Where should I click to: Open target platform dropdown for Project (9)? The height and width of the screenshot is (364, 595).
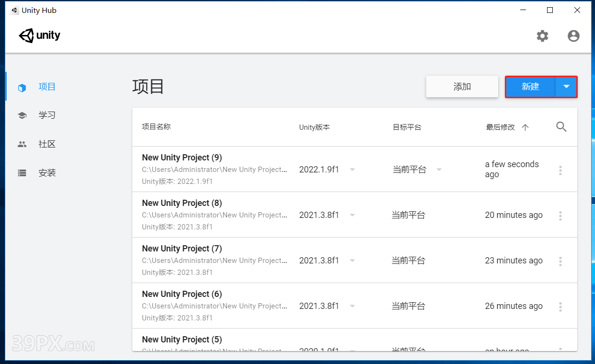click(x=439, y=170)
